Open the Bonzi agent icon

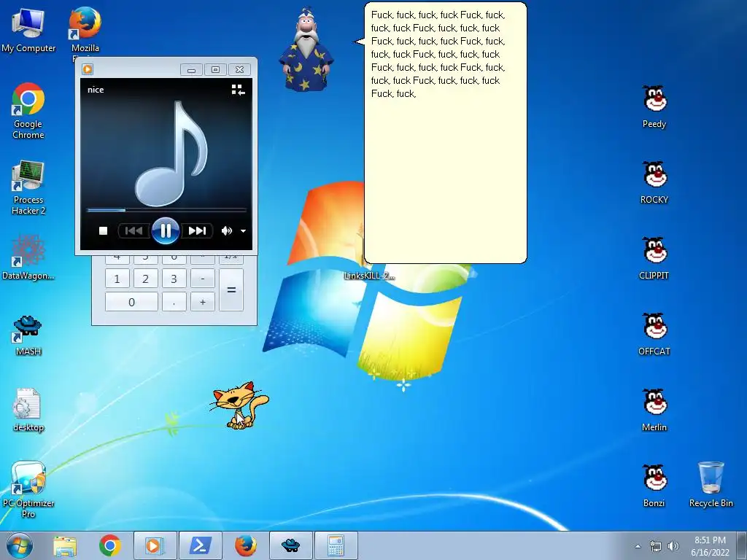pyautogui.click(x=654, y=485)
